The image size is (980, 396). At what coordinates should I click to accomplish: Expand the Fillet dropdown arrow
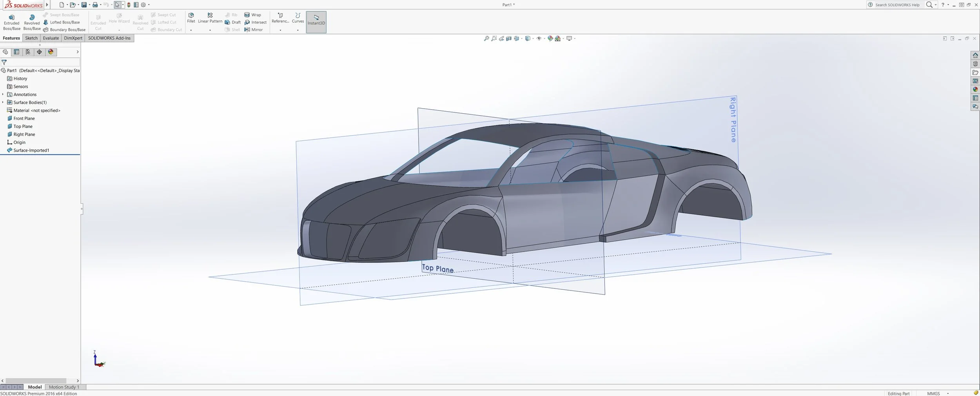pos(191,30)
